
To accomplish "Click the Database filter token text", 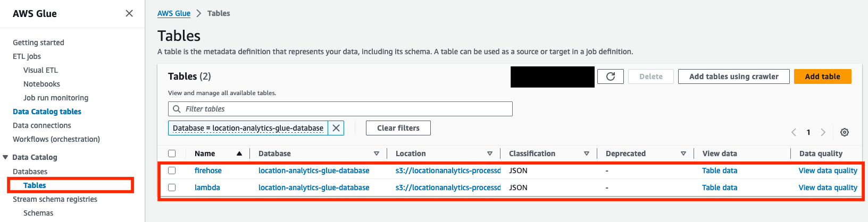I will click(248, 128).
